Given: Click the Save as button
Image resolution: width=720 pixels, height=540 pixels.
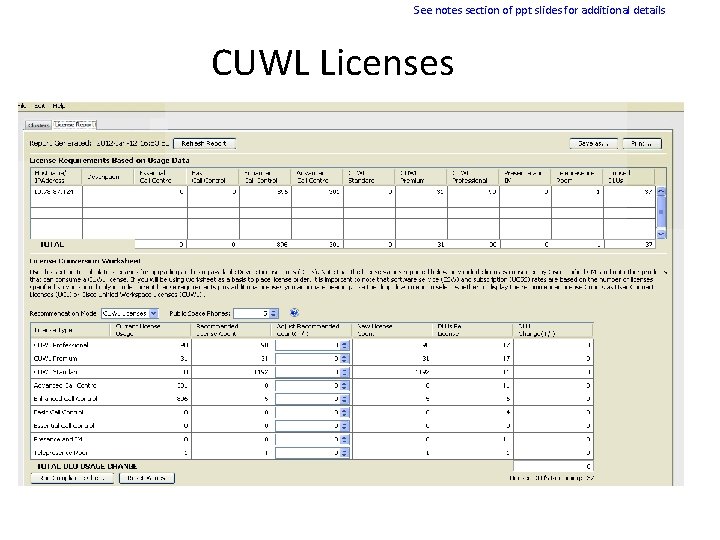Looking at the screenshot, I should 593,144.
